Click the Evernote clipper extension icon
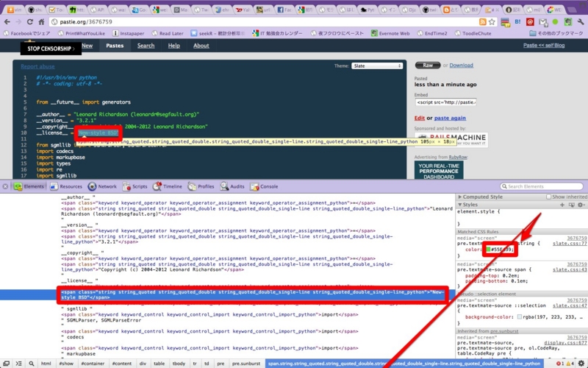This screenshot has height=368, width=588. click(x=568, y=22)
